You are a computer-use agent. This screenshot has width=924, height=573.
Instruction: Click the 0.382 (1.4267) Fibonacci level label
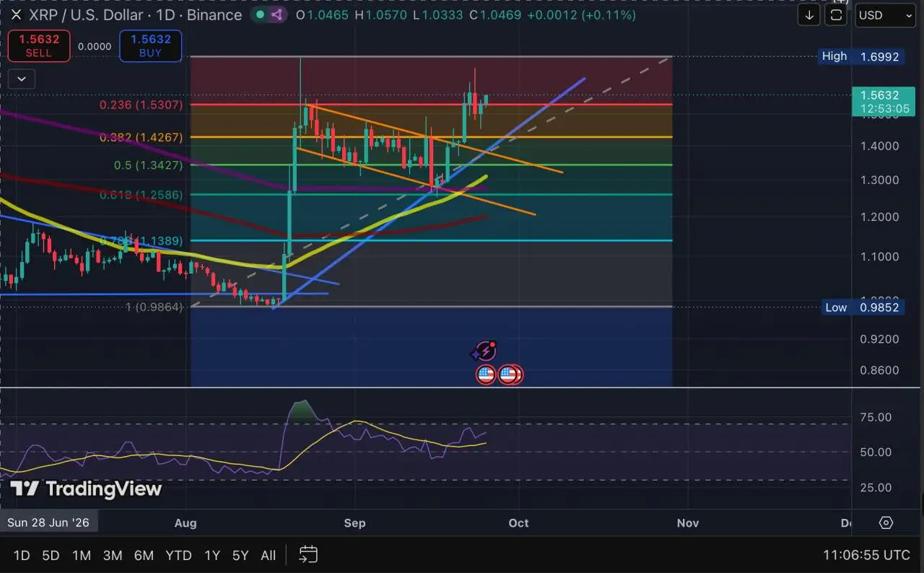tap(141, 137)
